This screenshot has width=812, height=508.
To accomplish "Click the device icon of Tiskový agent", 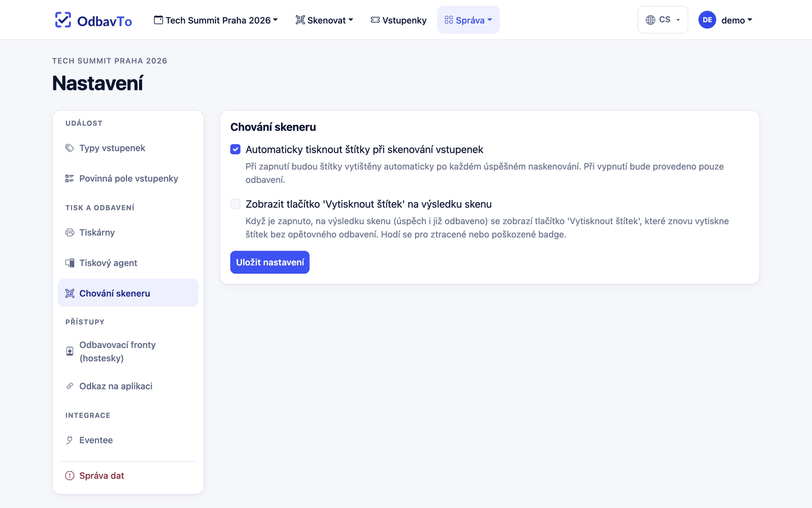I will (x=70, y=263).
